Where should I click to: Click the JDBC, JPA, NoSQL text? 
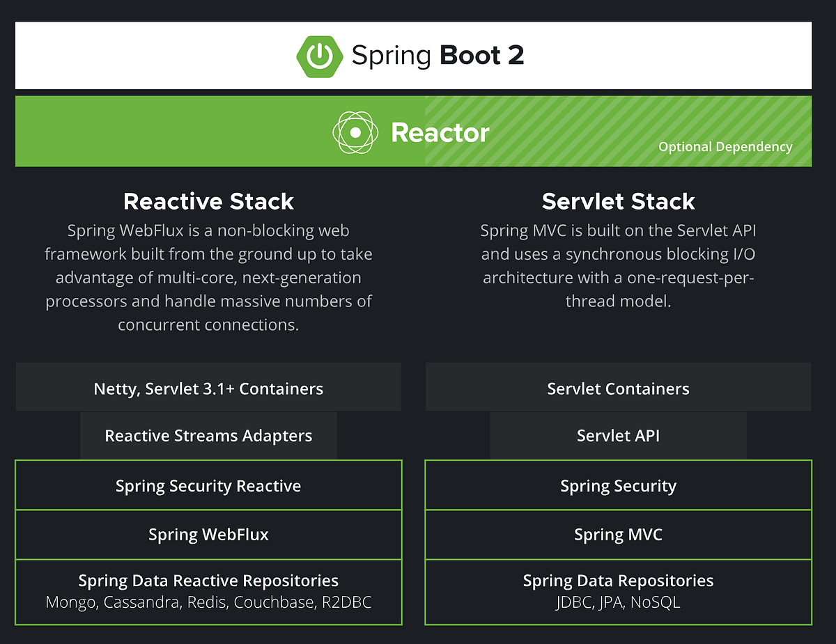tap(618, 602)
